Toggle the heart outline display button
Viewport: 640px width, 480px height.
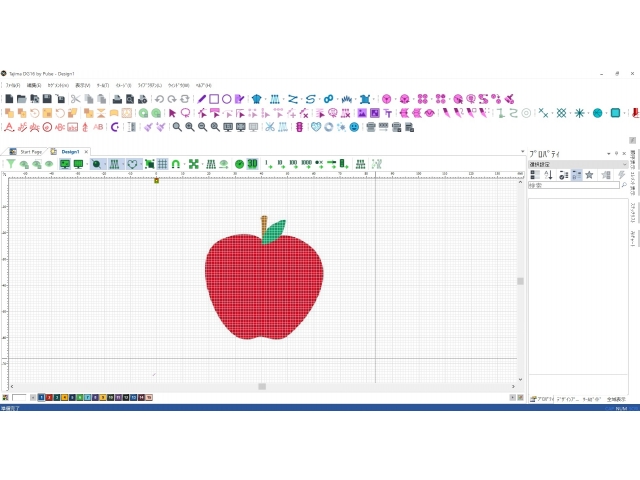point(132,164)
